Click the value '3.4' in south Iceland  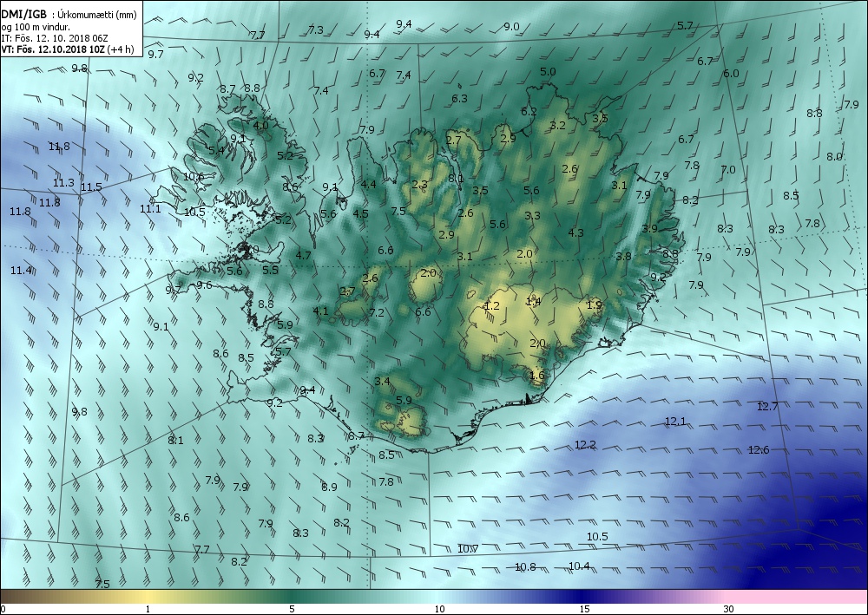382,381
